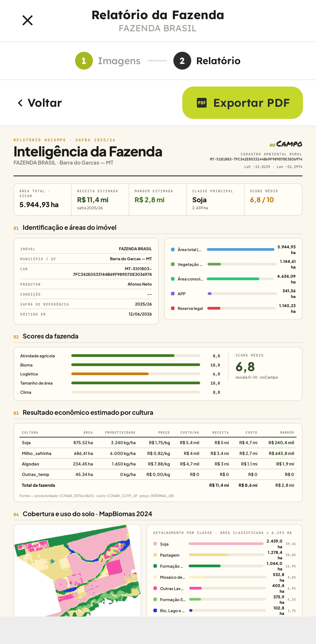Click the dark green Formação legend dot

(155, 566)
